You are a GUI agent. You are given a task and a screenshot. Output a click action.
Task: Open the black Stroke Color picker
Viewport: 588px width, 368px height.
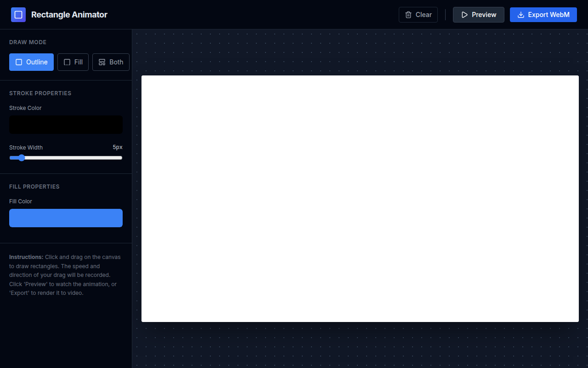point(66,124)
